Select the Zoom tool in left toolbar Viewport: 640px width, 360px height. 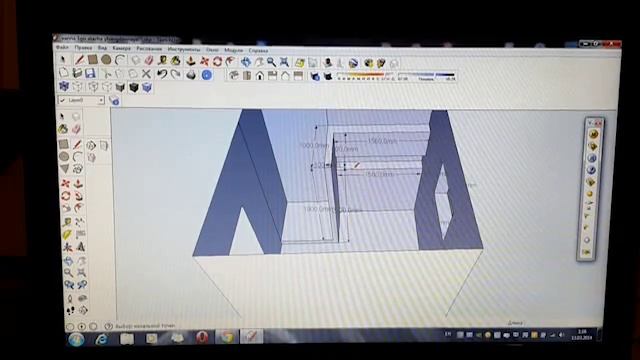pyautogui.click(x=69, y=272)
